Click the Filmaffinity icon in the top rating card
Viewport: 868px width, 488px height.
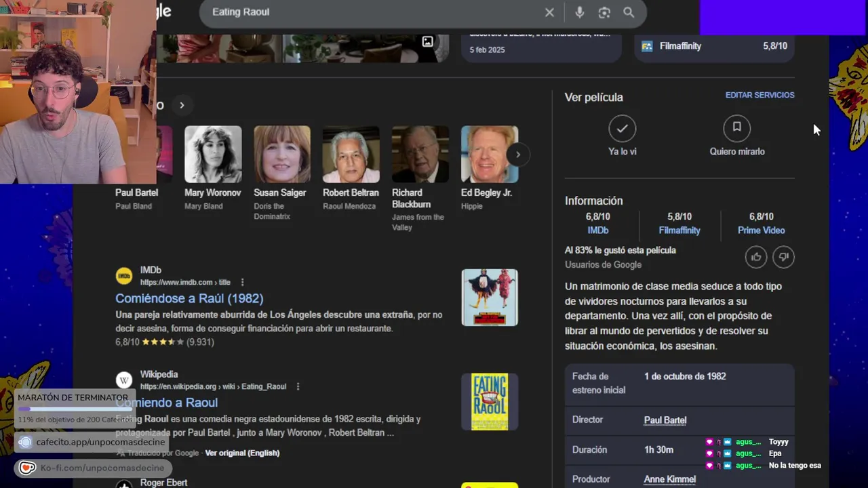pyautogui.click(x=647, y=46)
